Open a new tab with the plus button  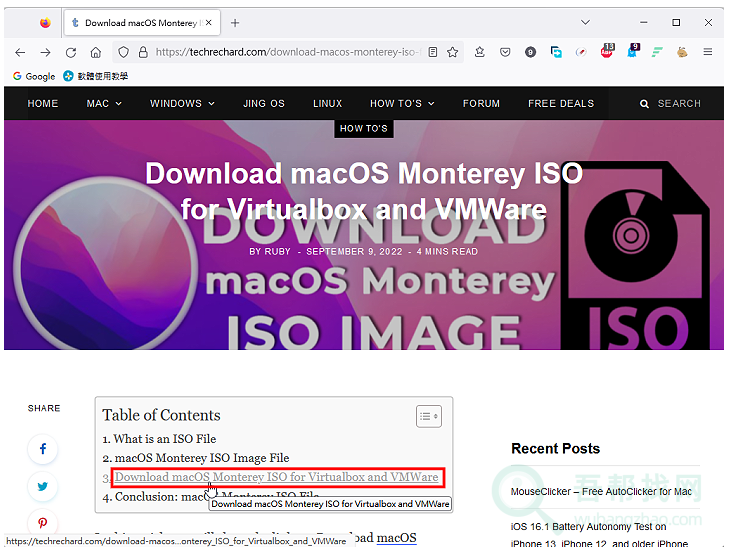click(x=235, y=23)
